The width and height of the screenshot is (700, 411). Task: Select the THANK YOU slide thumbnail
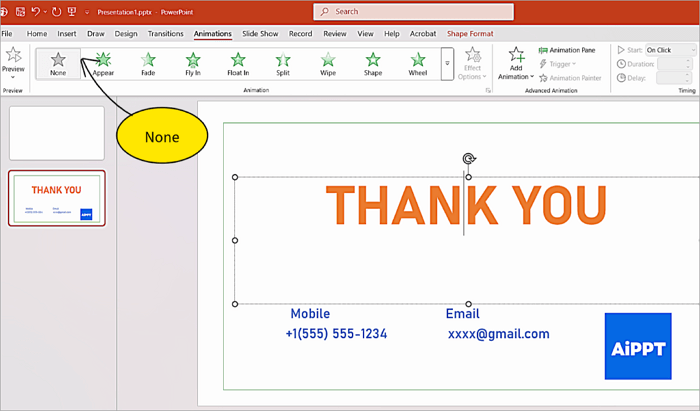pyautogui.click(x=57, y=197)
